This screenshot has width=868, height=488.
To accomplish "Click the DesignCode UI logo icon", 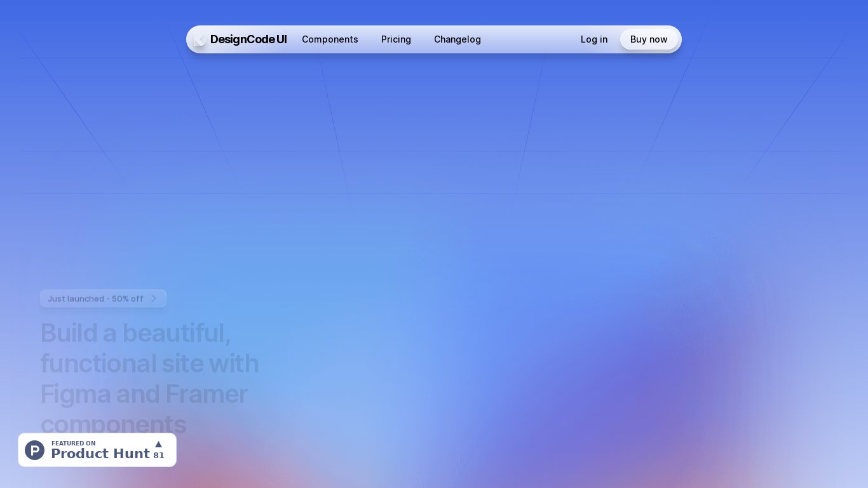I will 199,39.
